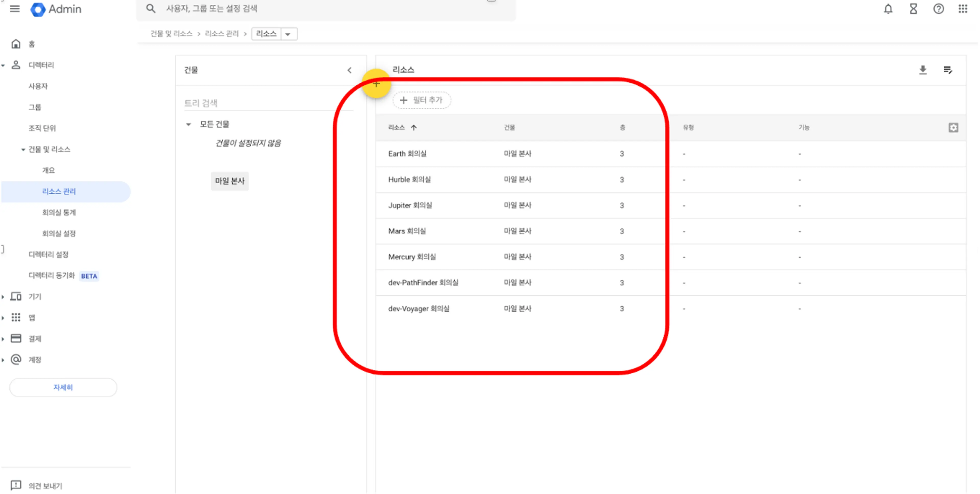Click the 트리 검색 input field
980x494 pixels.
(x=268, y=103)
